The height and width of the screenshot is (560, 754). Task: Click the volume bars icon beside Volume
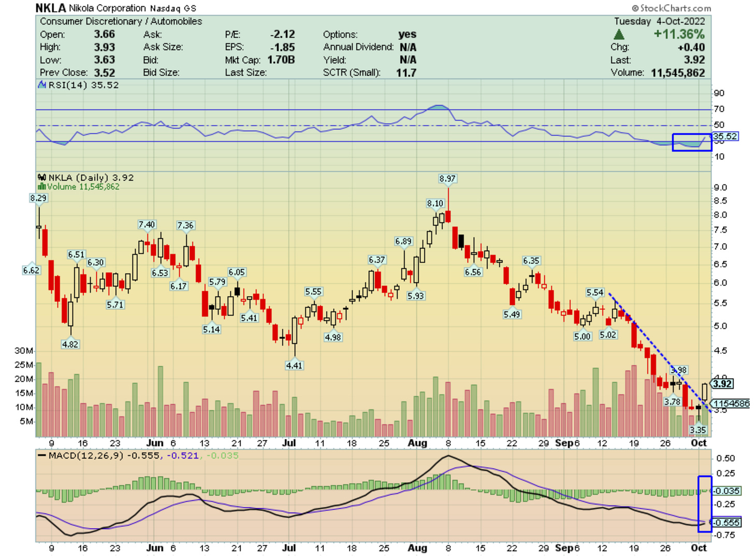point(42,186)
